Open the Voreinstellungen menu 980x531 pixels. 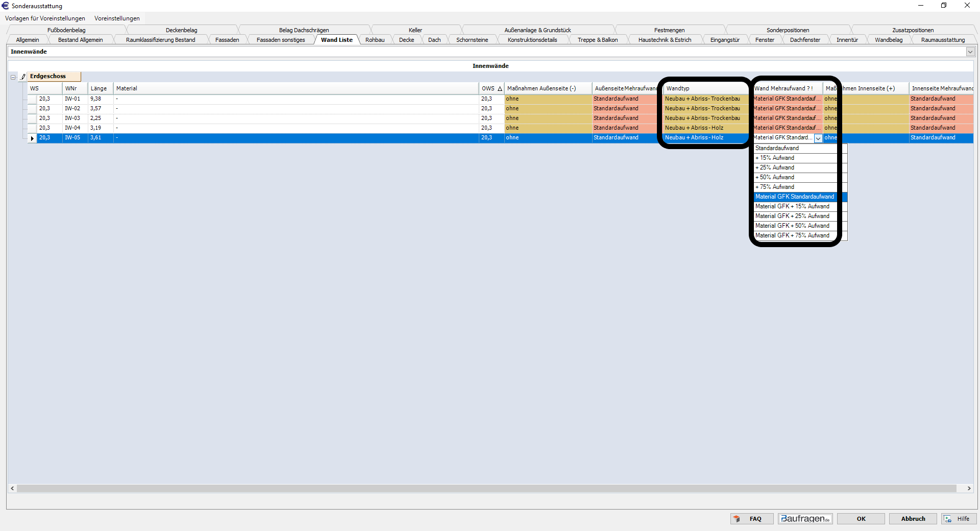tap(117, 18)
